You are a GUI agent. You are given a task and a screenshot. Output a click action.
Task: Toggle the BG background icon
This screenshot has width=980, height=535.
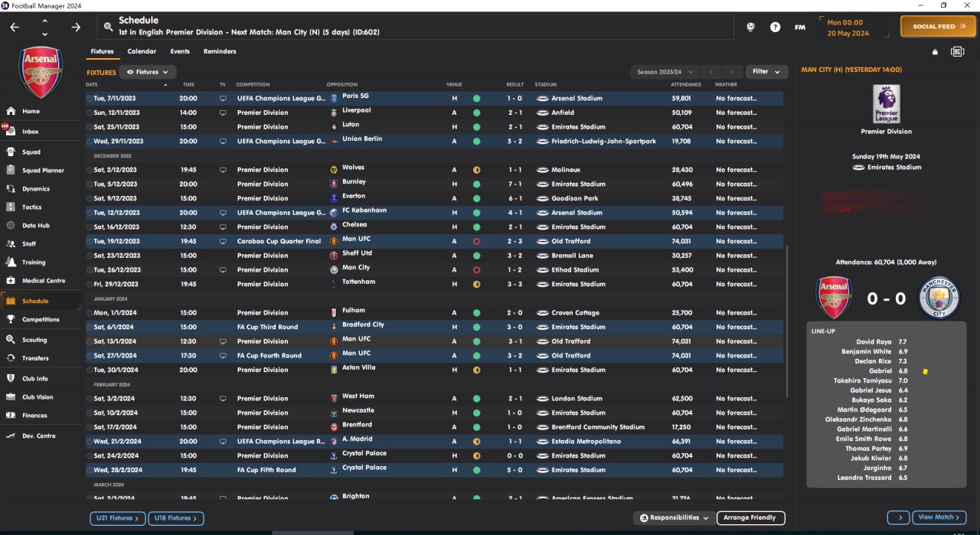coord(957,52)
